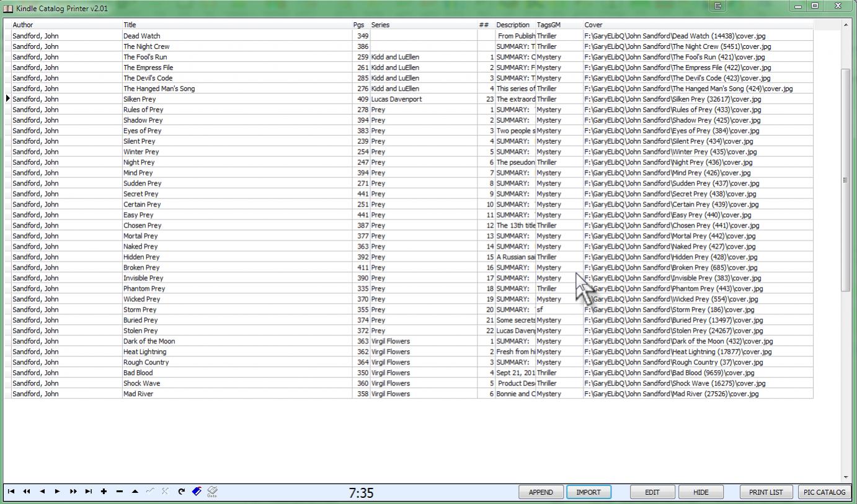Viewport: 857px width, 504px height.
Task: Open the EDIT function
Action: (x=652, y=492)
